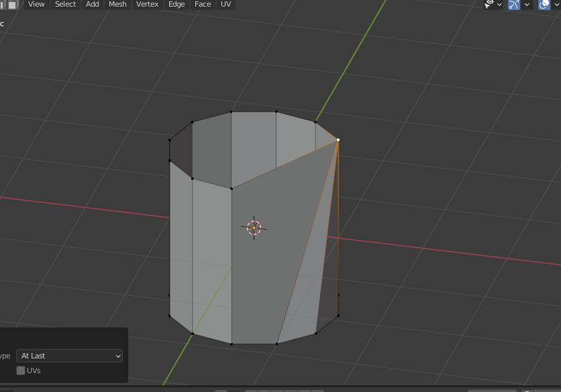Expand the gizmo options dropdown arrow
Viewport: 561px width, 392px height.
tap(527, 5)
